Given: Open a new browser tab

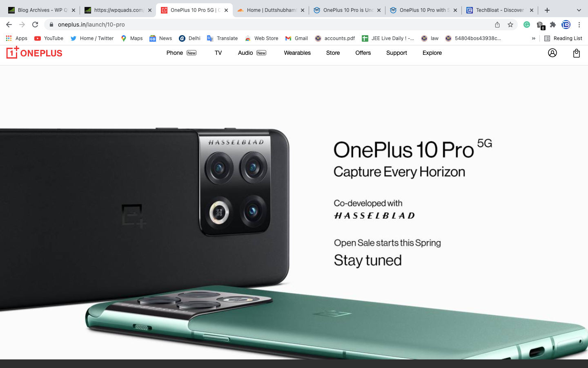Looking at the screenshot, I should click(547, 10).
